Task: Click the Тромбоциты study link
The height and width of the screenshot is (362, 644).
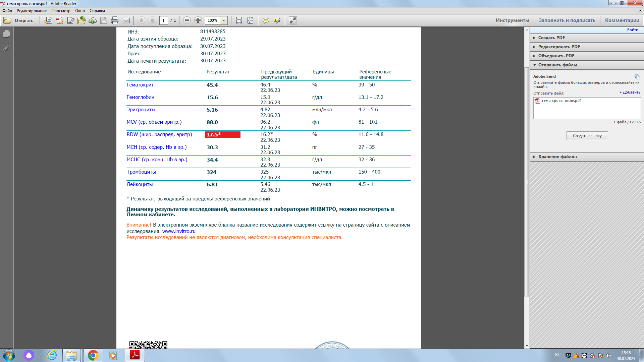Action: 141,172
